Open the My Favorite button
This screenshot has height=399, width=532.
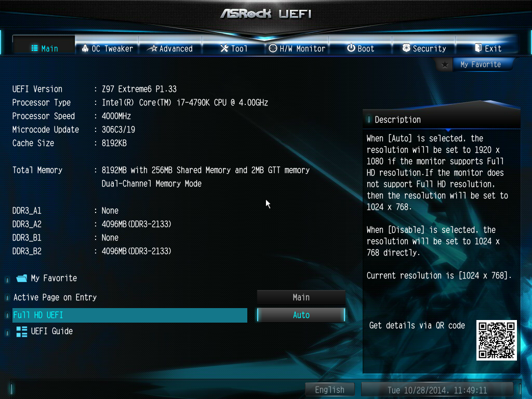tap(483, 64)
